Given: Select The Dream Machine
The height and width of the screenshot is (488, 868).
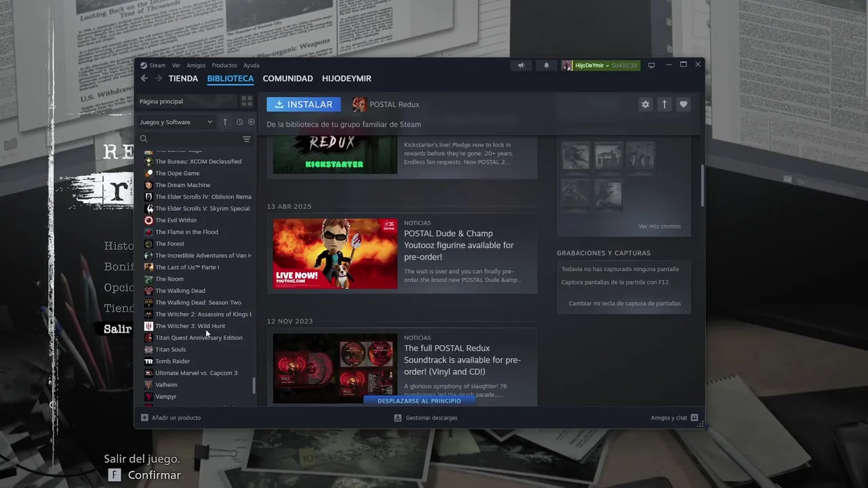Looking at the screenshot, I should (x=182, y=185).
